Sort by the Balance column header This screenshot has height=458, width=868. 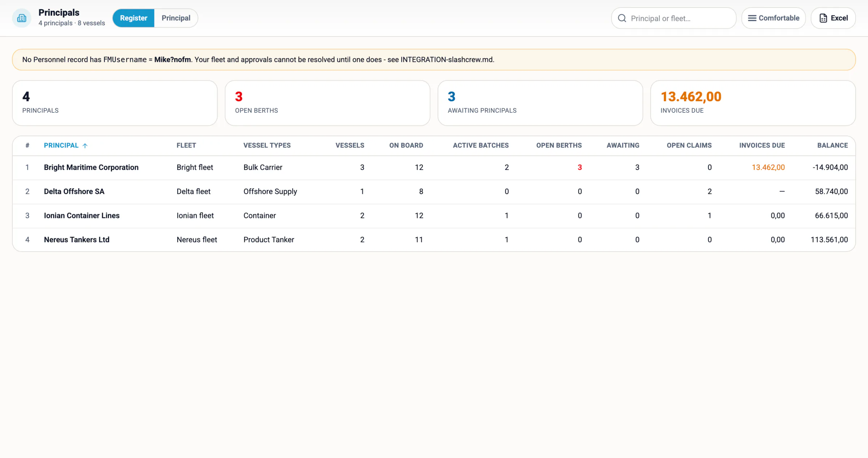coord(833,145)
